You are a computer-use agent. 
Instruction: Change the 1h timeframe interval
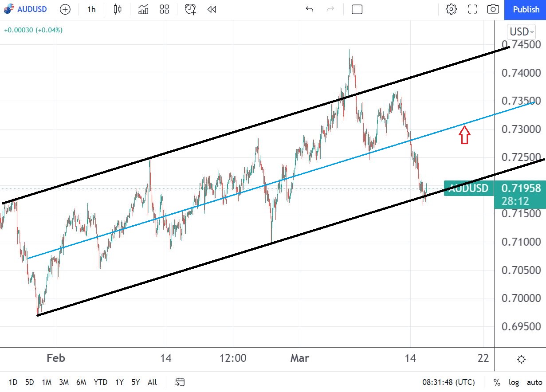coord(91,9)
